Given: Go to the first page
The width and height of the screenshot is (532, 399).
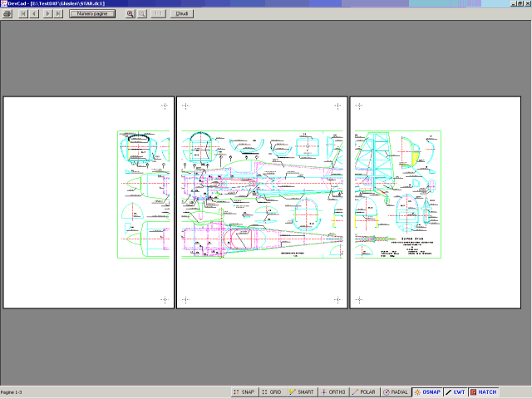Looking at the screenshot, I should click(x=23, y=14).
